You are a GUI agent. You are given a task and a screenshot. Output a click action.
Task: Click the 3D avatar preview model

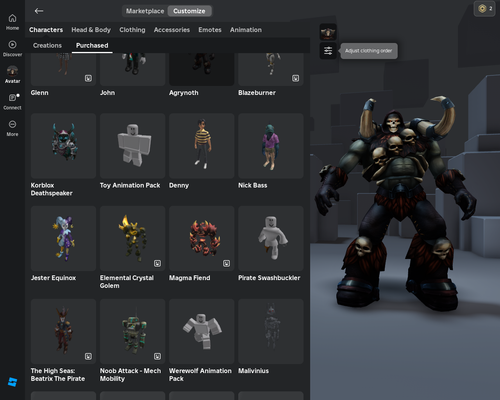397,203
